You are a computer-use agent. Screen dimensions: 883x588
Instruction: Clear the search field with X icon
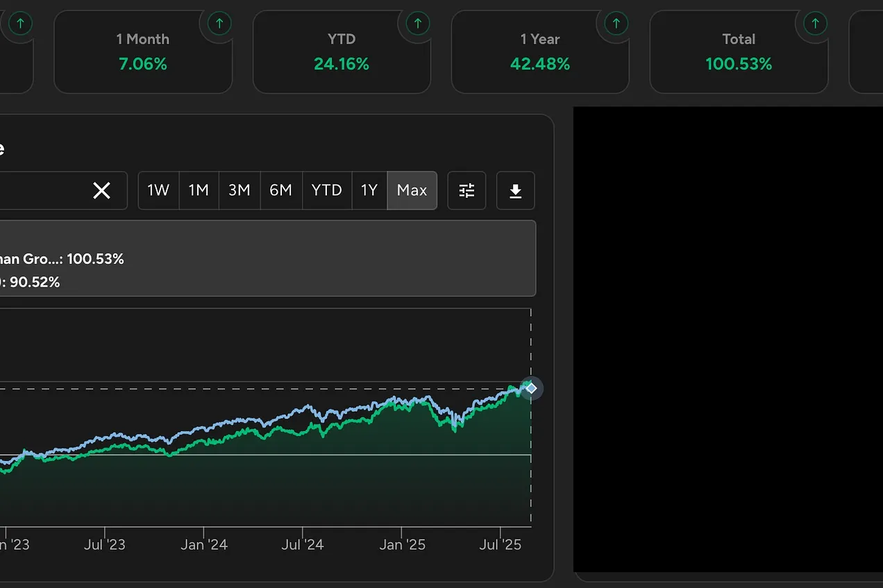101,190
